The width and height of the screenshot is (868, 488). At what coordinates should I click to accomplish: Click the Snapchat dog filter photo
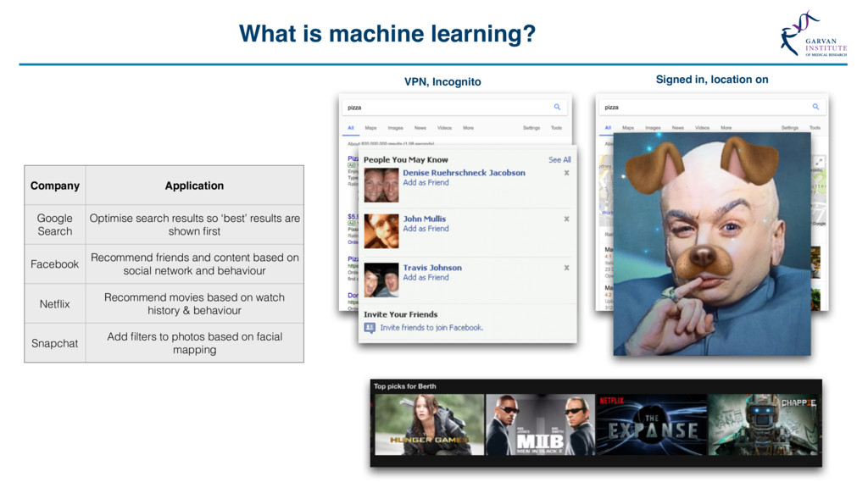pyautogui.click(x=712, y=244)
